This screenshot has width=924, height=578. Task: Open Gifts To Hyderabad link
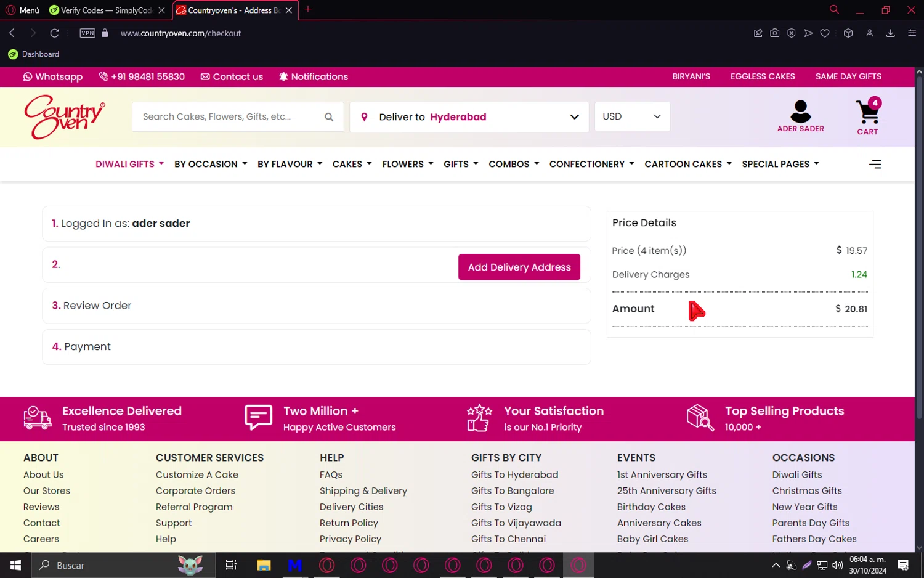pyautogui.click(x=514, y=474)
